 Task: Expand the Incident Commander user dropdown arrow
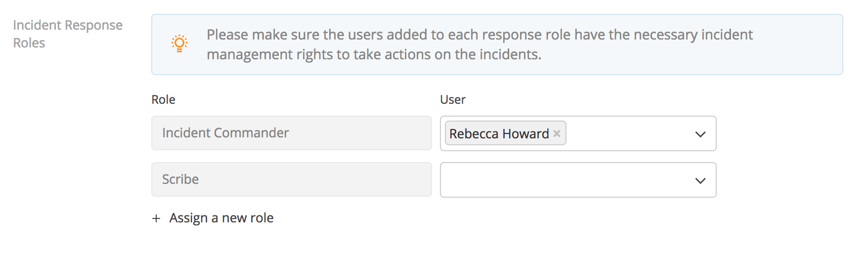point(700,134)
